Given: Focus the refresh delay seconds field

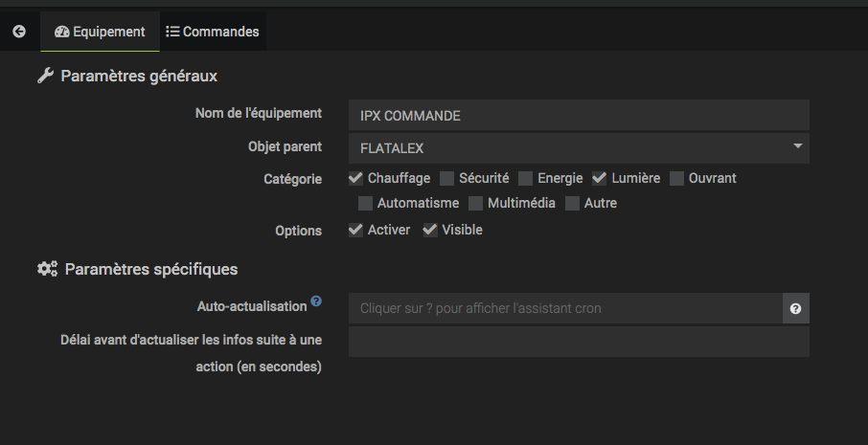Looking at the screenshot, I should pyautogui.click(x=579, y=342).
